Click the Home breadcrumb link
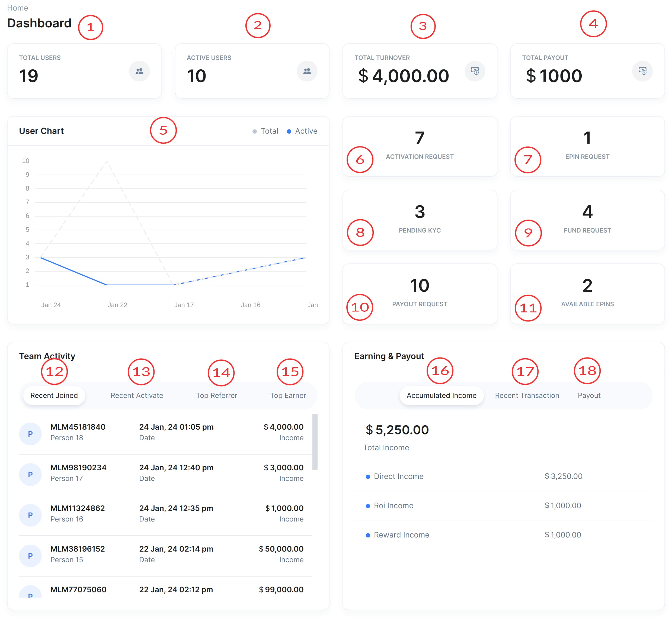The image size is (672, 618). tap(17, 8)
